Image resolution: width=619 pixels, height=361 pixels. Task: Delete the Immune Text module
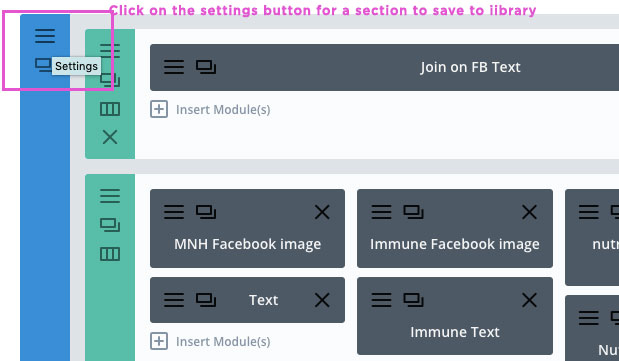point(529,300)
